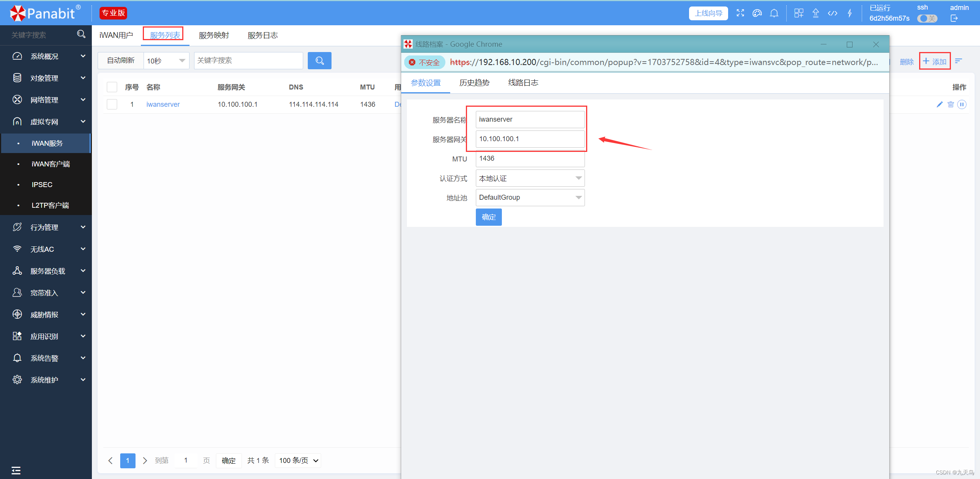The width and height of the screenshot is (980, 479).
Task: Toggle the ssh switch
Action: pos(927,18)
